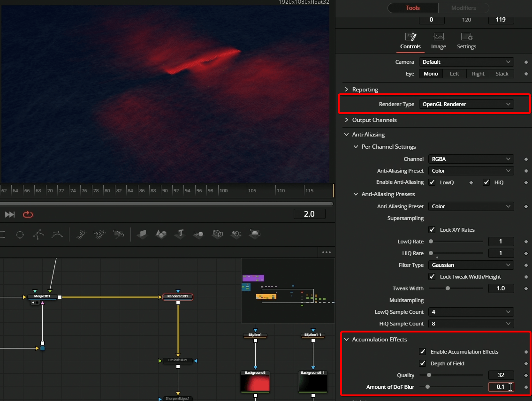
Task: Click keyframe diamond for Eye row
Action: coord(526,74)
